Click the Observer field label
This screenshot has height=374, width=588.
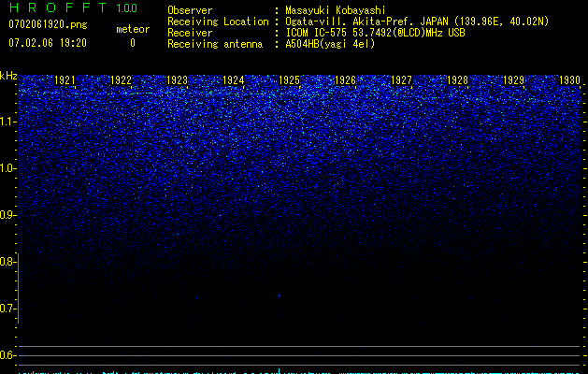point(190,10)
